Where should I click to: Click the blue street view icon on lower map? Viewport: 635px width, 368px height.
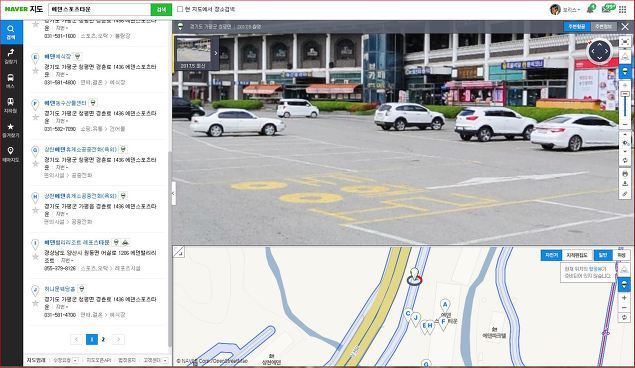[x=624, y=284]
